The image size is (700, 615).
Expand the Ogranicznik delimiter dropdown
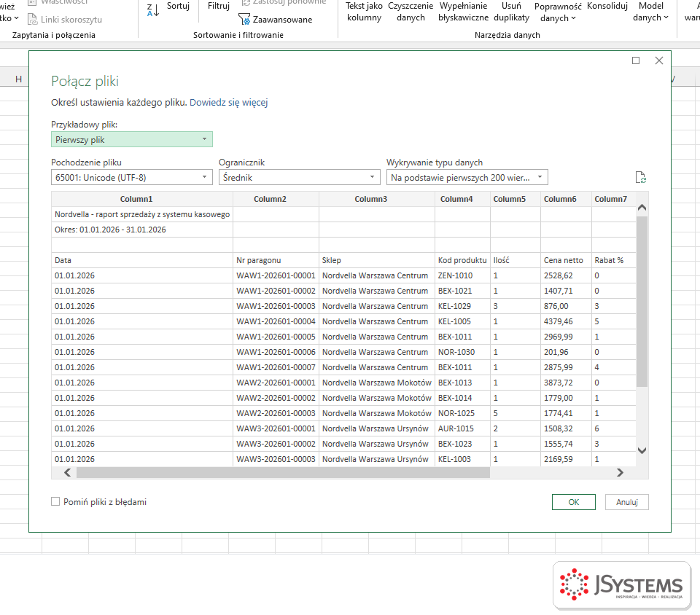pyautogui.click(x=299, y=178)
